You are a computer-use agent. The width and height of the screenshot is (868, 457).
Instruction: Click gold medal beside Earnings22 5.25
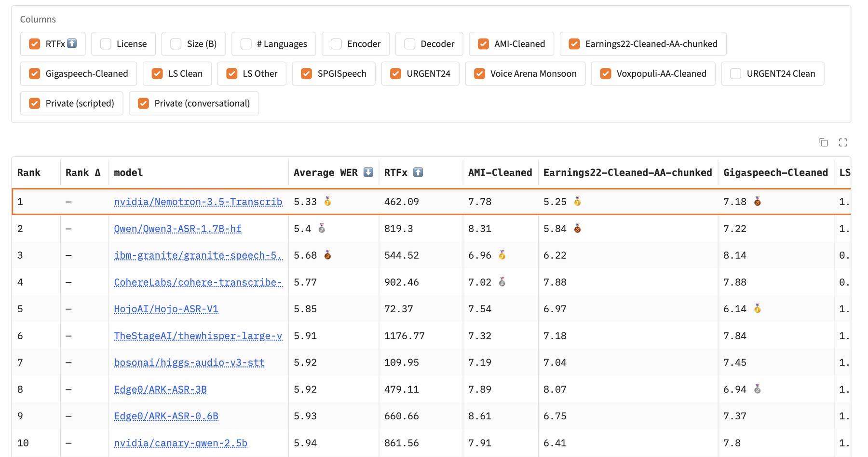coord(577,202)
